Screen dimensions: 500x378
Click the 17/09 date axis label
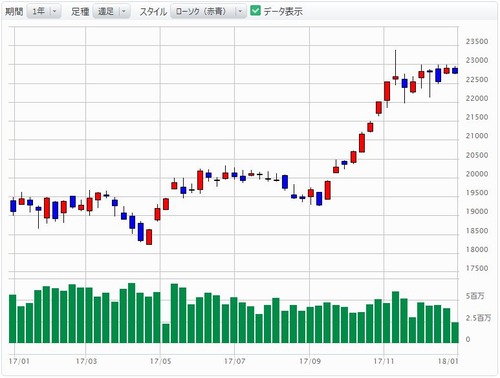pos(310,361)
